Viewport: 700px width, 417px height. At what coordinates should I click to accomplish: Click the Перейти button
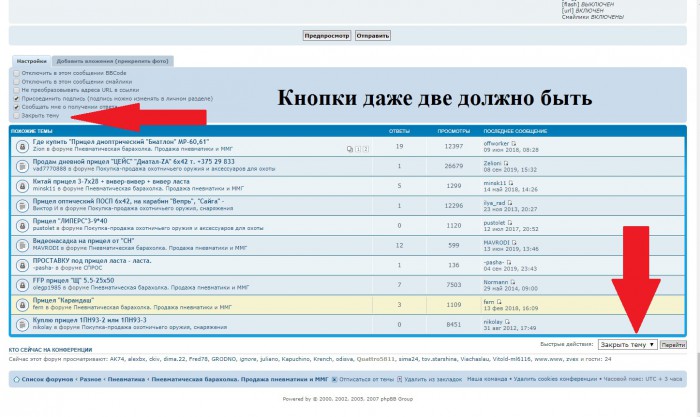pos(673,345)
